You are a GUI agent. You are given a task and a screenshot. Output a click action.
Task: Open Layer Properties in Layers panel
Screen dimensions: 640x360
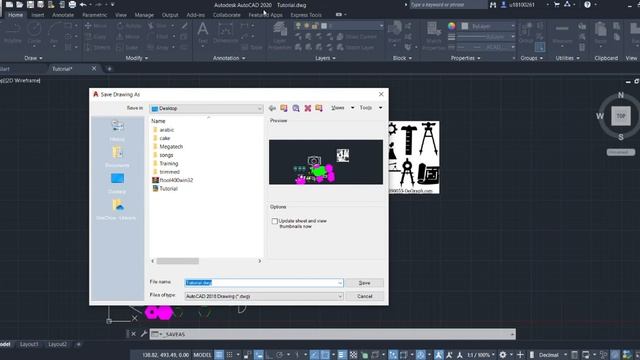point(280,36)
